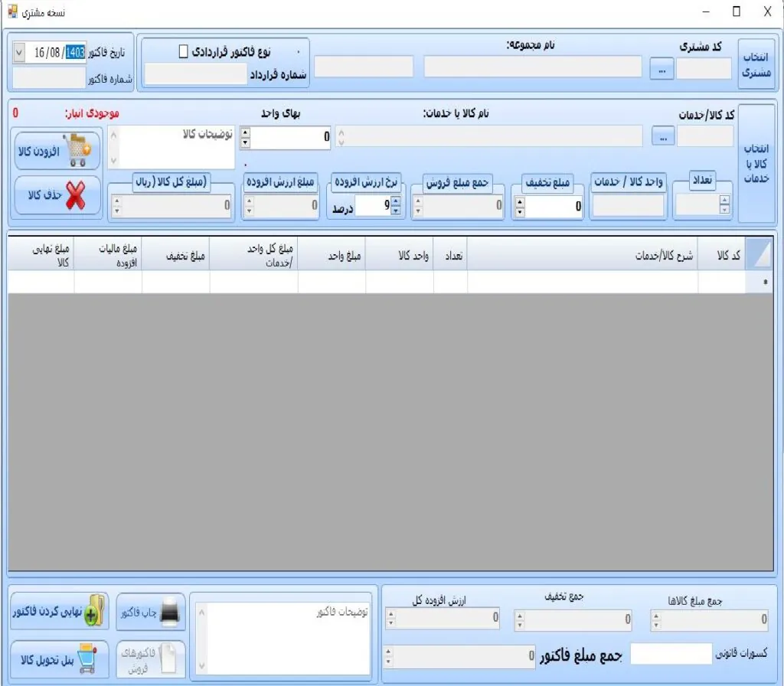Toggle the نوع فاکتور قراردادی checkbox
Viewport: 784px width, 686px height.
pyautogui.click(x=182, y=51)
